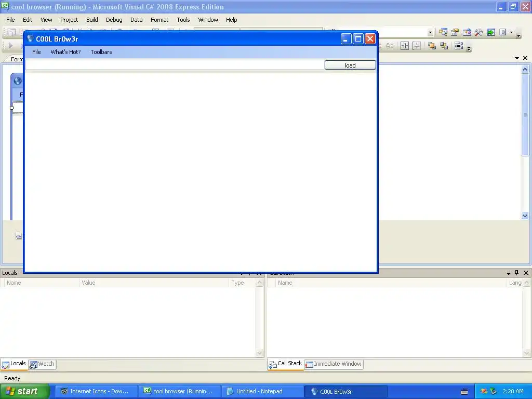Open the View menu
The height and width of the screenshot is (399, 532).
pyautogui.click(x=46, y=20)
